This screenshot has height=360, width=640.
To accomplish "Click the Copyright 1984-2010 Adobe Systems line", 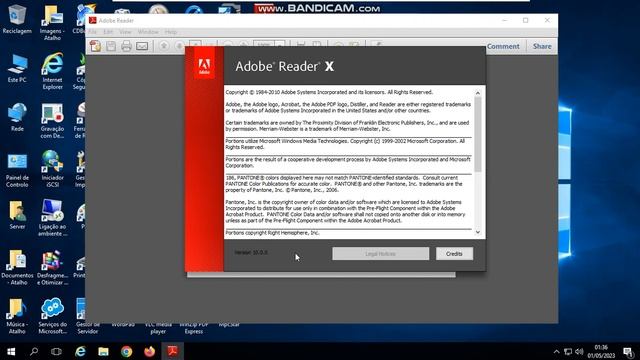I will pos(329,92).
